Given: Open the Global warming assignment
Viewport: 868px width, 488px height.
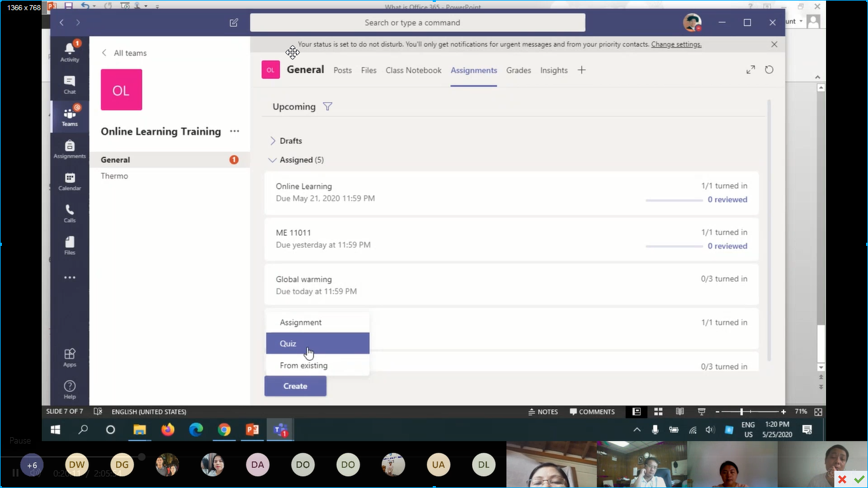Looking at the screenshot, I should click(x=512, y=285).
